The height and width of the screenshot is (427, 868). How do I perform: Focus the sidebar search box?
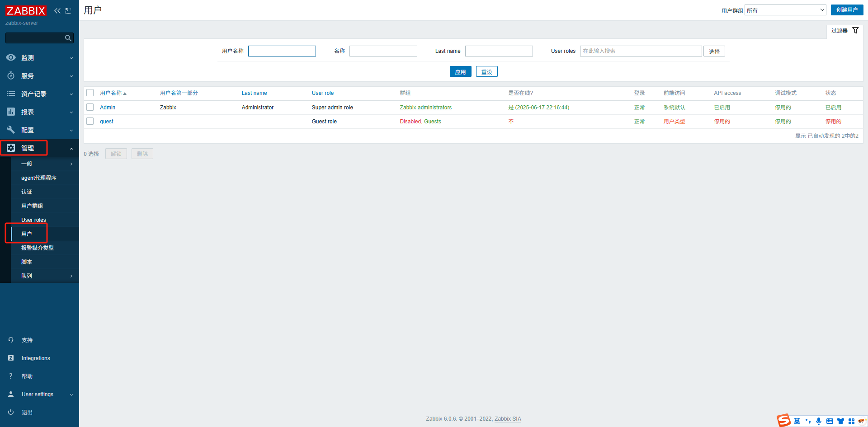click(39, 38)
